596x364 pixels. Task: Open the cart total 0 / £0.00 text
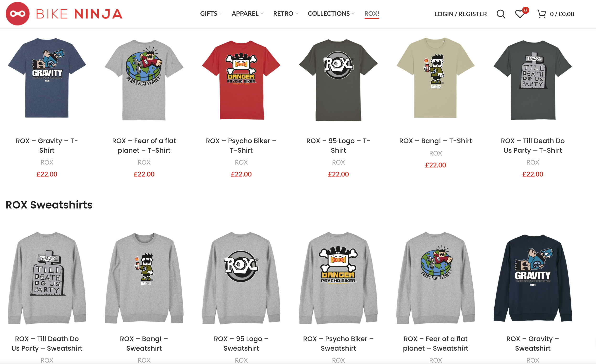click(562, 14)
